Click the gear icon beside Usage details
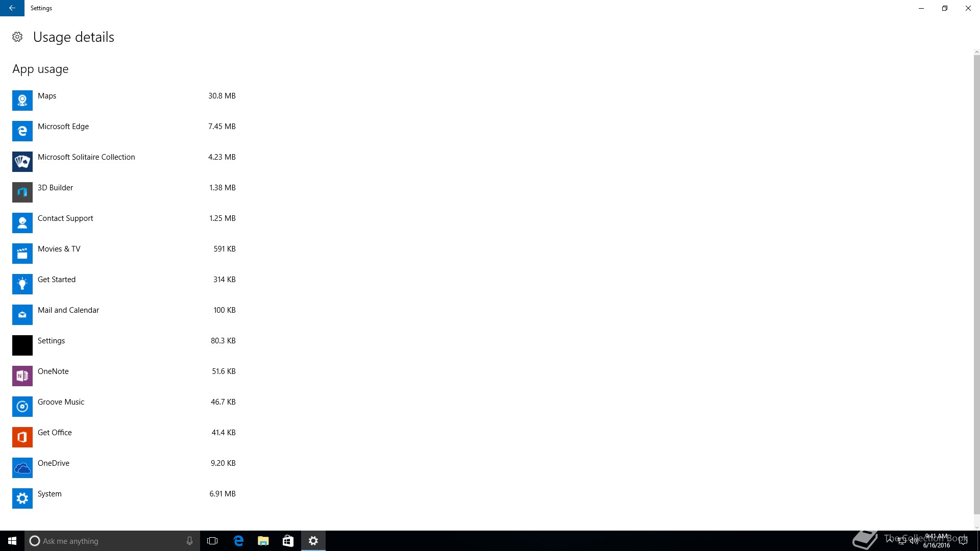This screenshot has width=980, height=551. pos(17,37)
